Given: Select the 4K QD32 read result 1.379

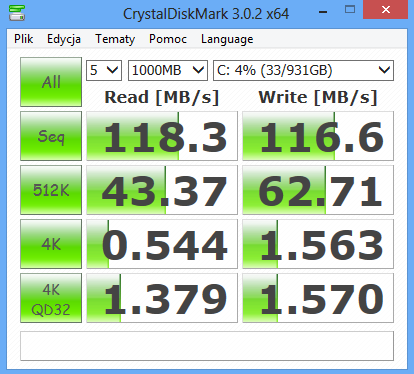Looking at the screenshot, I should click(162, 298).
